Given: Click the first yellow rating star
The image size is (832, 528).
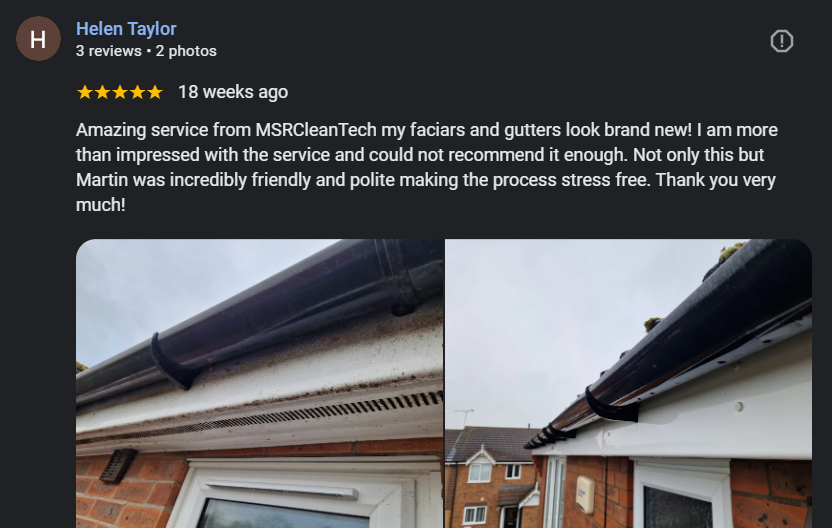Looking at the screenshot, I should [84, 92].
